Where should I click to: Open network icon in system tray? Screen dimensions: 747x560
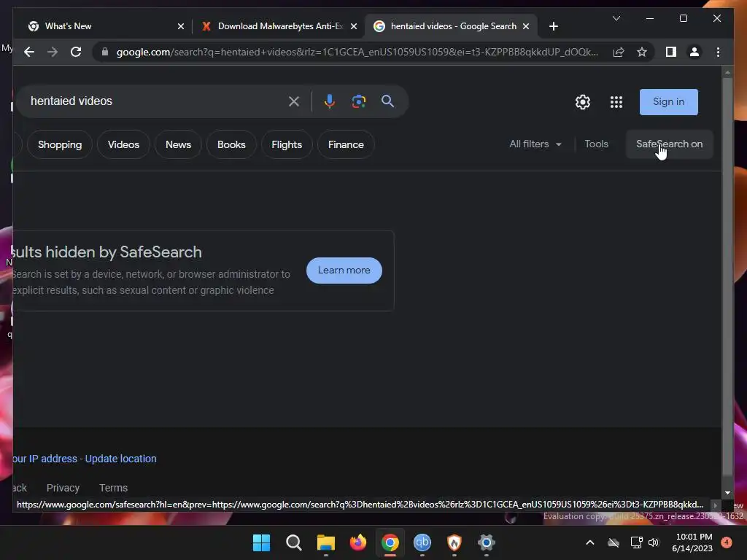pyautogui.click(x=636, y=542)
